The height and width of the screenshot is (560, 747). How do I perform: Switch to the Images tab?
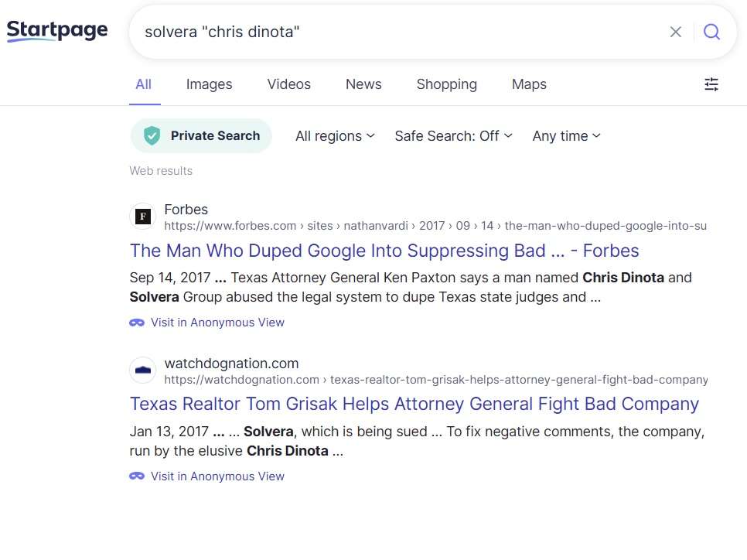[x=209, y=84]
